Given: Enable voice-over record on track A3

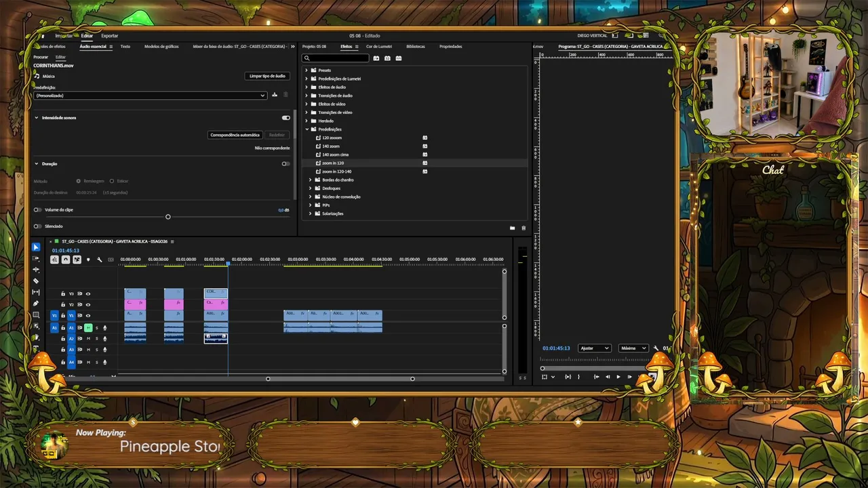Looking at the screenshot, I should (x=105, y=350).
